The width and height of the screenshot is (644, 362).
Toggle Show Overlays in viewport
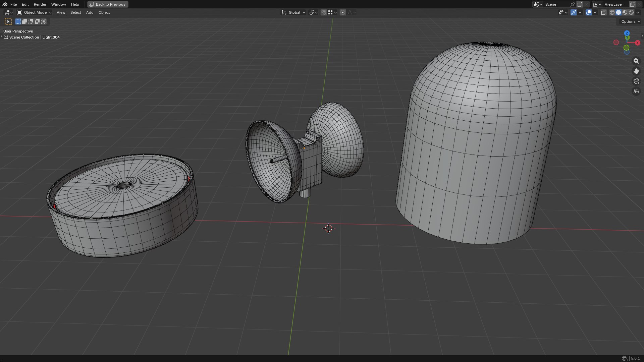[589, 12]
